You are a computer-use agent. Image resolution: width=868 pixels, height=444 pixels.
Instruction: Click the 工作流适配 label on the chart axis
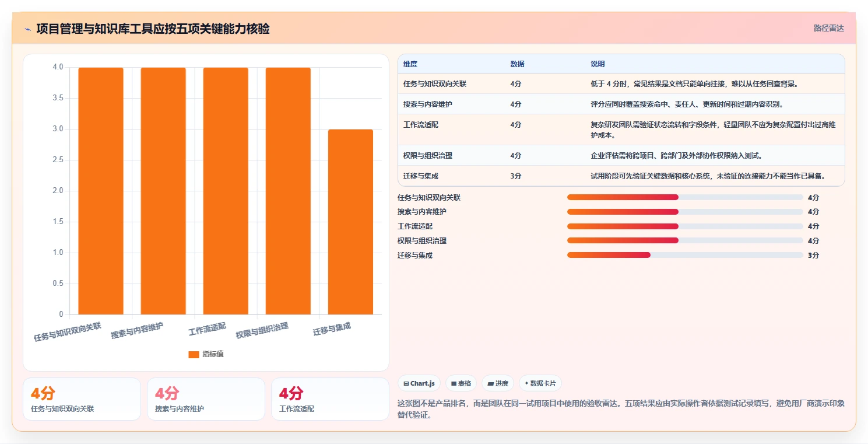(x=207, y=329)
